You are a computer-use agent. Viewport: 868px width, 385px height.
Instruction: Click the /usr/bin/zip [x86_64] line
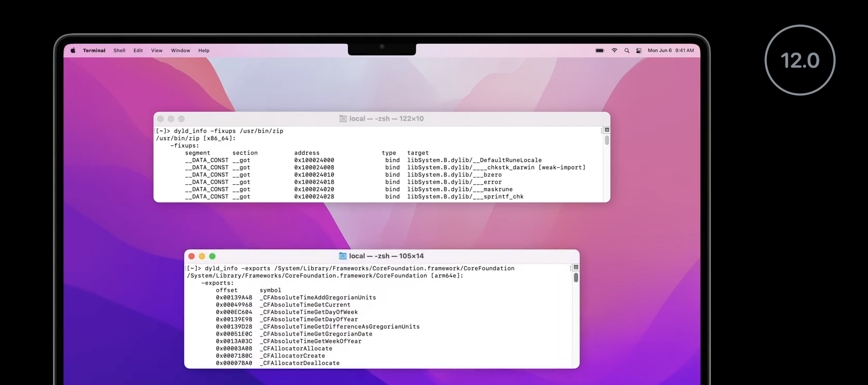click(196, 138)
